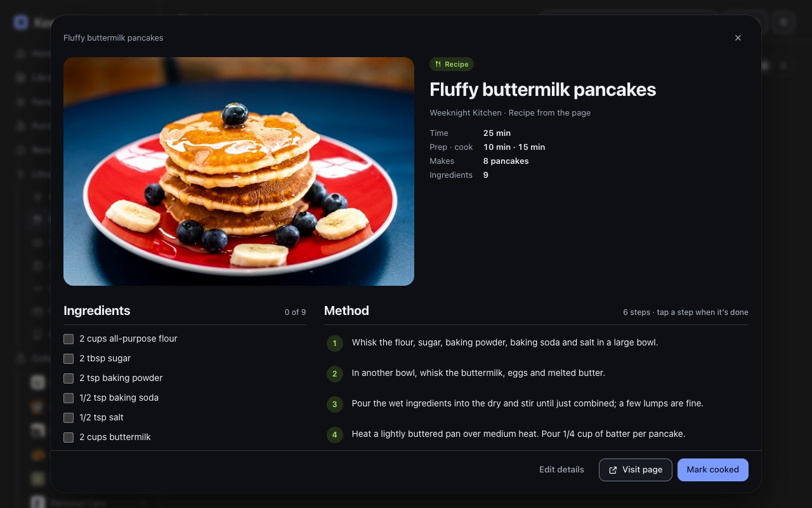
Task: Open the source with Visit page button
Action: pos(636,470)
